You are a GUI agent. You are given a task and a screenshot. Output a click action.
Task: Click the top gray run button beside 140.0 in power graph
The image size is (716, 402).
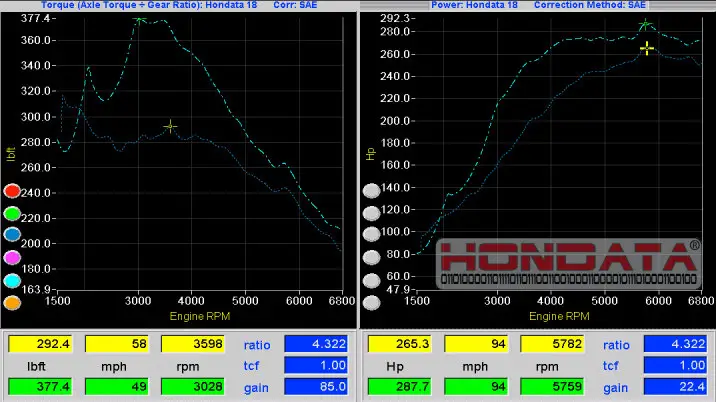(x=371, y=191)
